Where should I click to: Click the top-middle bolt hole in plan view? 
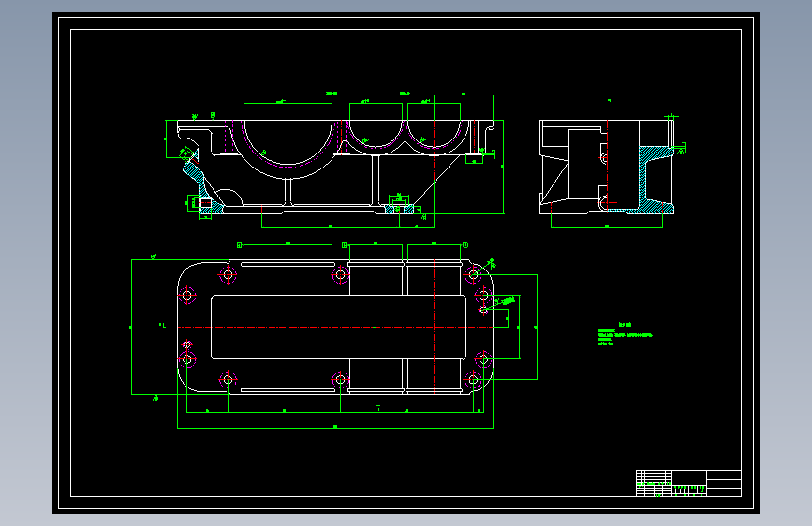tap(340, 274)
